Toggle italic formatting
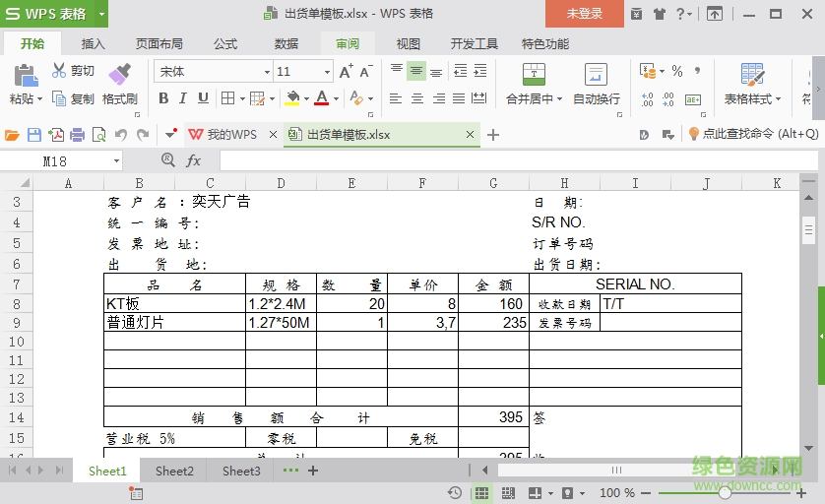825x504 pixels. (183, 98)
